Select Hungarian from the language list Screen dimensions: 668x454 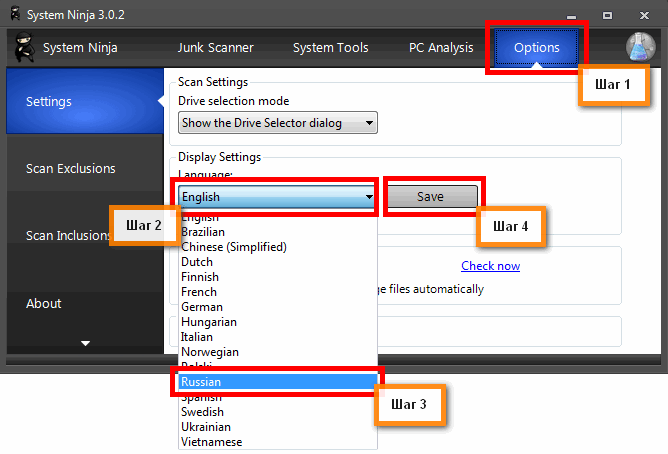pyautogui.click(x=278, y=322)
